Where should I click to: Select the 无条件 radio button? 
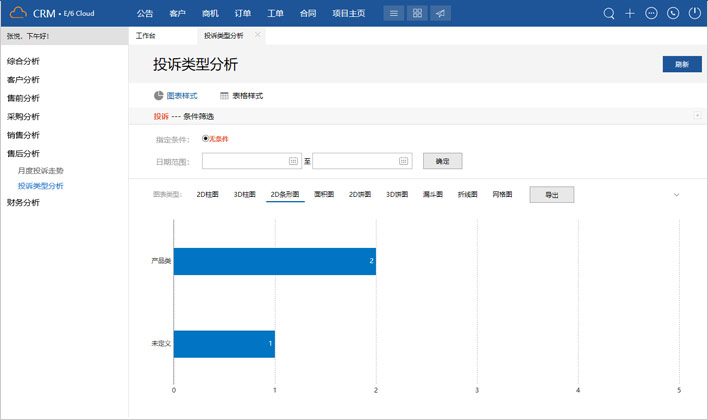point(206,139)
